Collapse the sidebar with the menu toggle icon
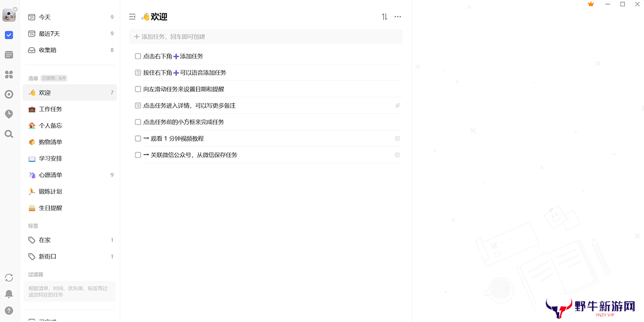 coord(133,17)
